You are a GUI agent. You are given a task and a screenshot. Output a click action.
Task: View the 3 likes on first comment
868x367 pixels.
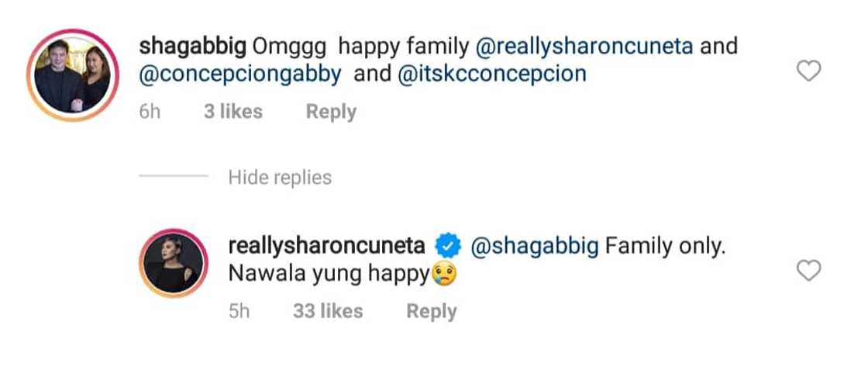(232, 112)
